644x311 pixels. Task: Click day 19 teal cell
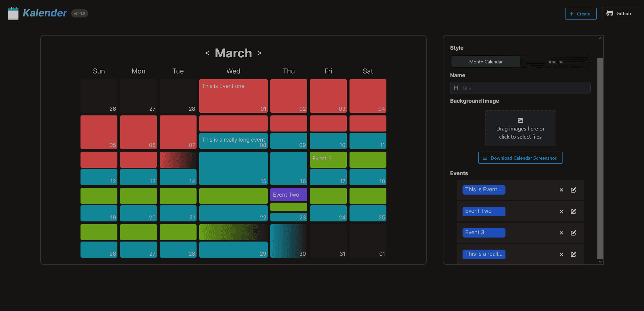(x=99, y=213)
